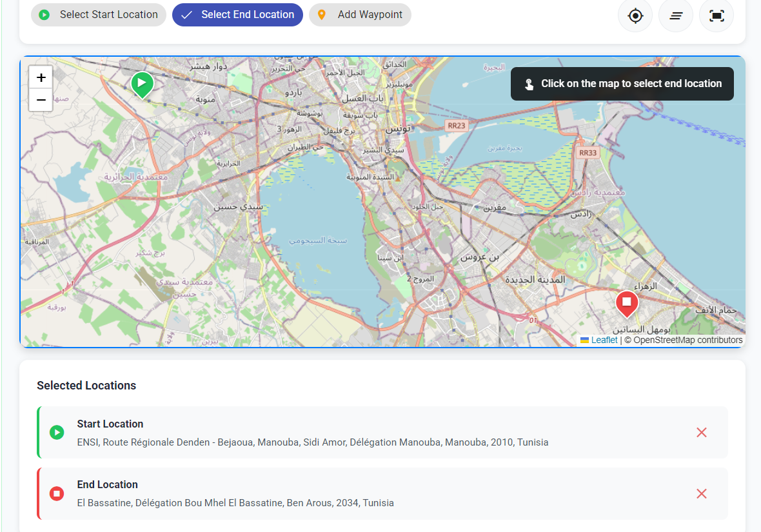Screen dimensions: 761x532
Task: Activate Select Start Location mode
Action: [x=99, y=15]
